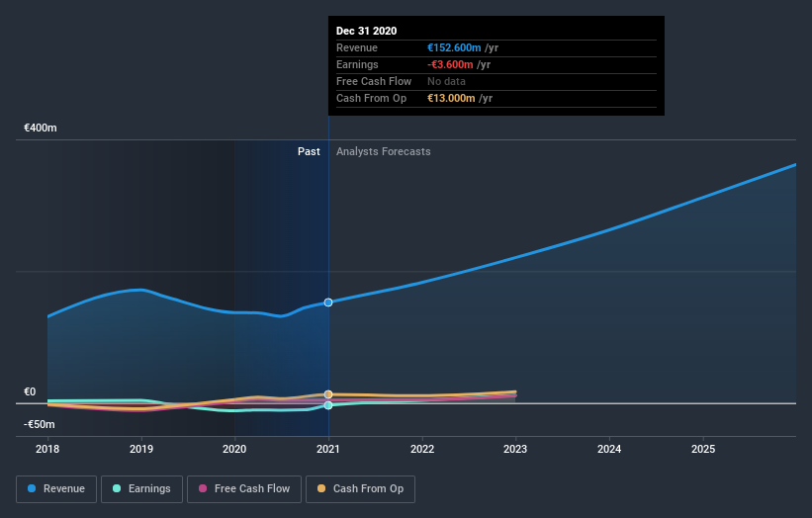Toggle the Earnings legend series
This screenshot has height=518, width=812.
[141, 489]
